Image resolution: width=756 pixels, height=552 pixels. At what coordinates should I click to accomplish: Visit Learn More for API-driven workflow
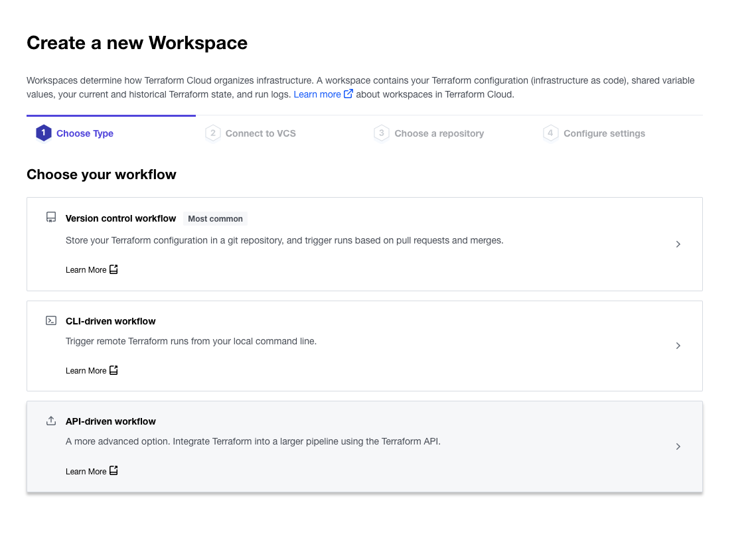point(86,472)
